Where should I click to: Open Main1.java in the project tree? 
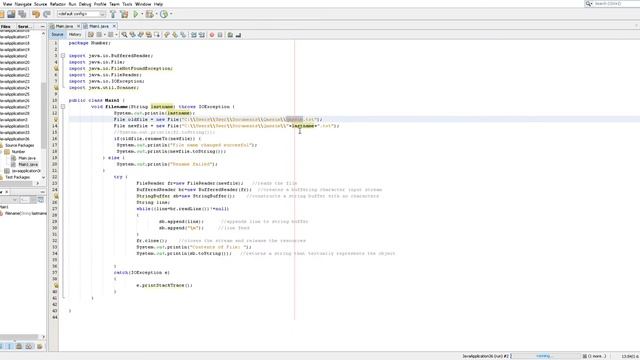(28, 164)
